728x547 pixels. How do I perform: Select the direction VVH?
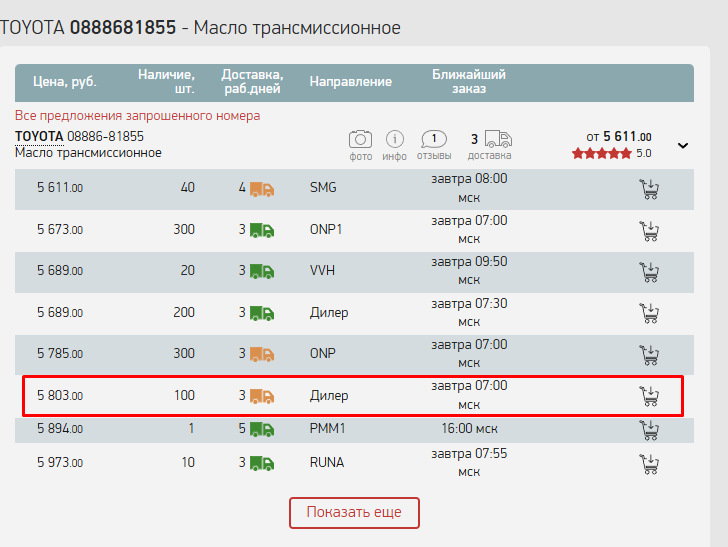(322, 270)
